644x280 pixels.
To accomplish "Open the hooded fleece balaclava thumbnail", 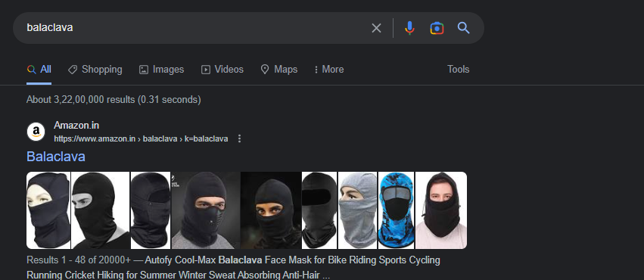I will coord(441,210).
